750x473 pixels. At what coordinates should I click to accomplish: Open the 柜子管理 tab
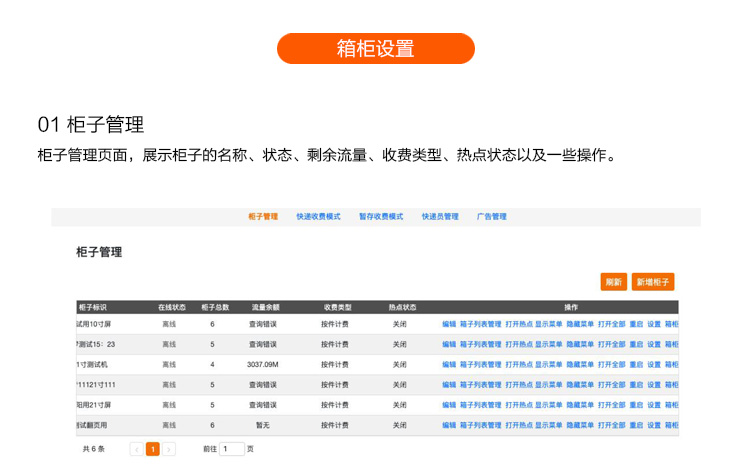(262, 217)
